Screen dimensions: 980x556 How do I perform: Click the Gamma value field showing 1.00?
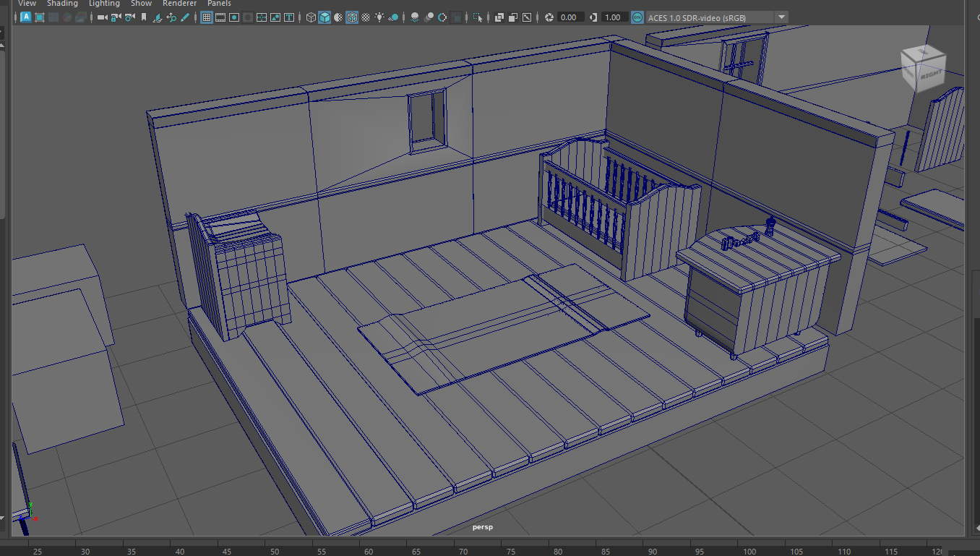613,17
